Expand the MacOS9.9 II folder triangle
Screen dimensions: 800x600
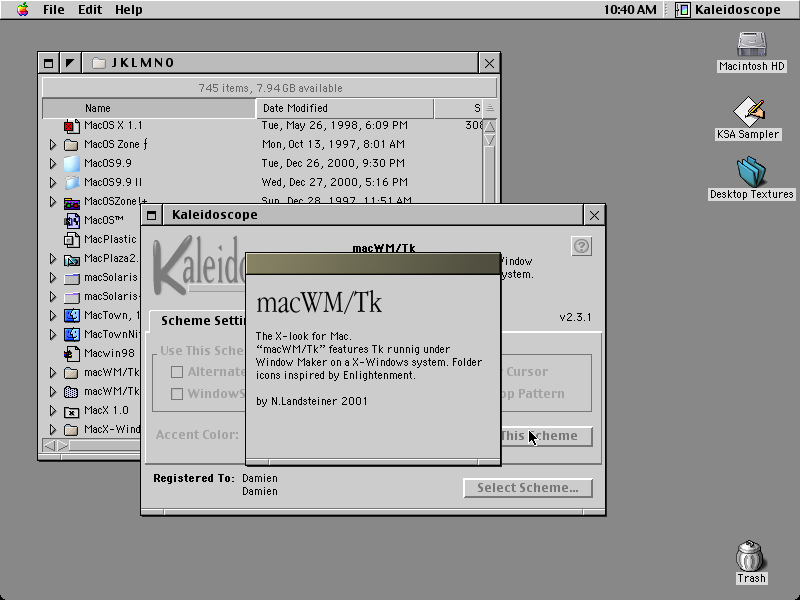(x=53, y=182)
